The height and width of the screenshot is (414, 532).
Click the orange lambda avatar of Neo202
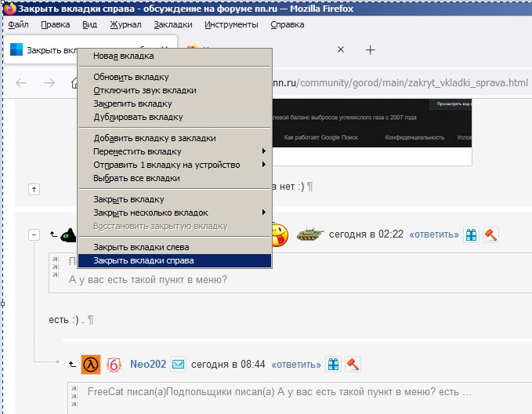[91, 365]
